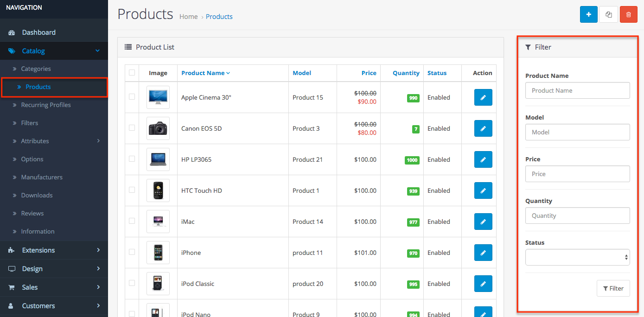Add a new product with plus button

click(588, 14)
